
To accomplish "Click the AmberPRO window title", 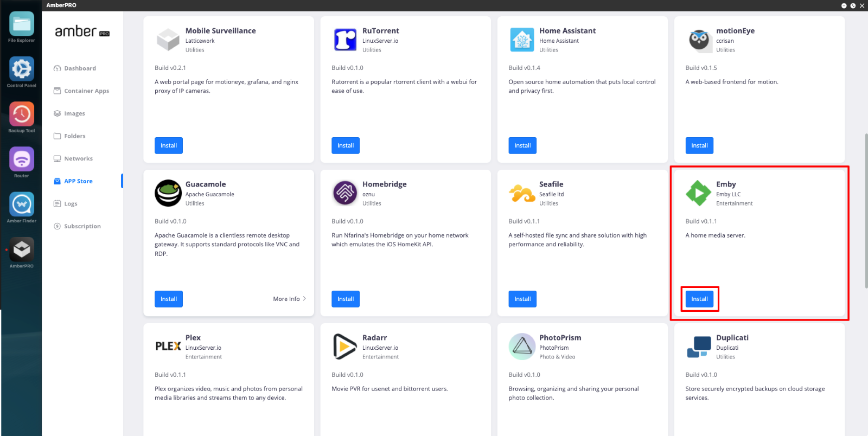I will [61, 5].
